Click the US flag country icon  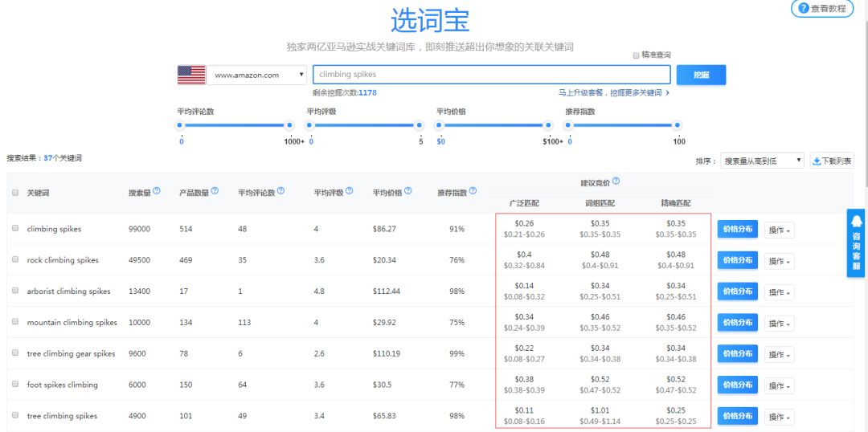click(x=191, y=75)
